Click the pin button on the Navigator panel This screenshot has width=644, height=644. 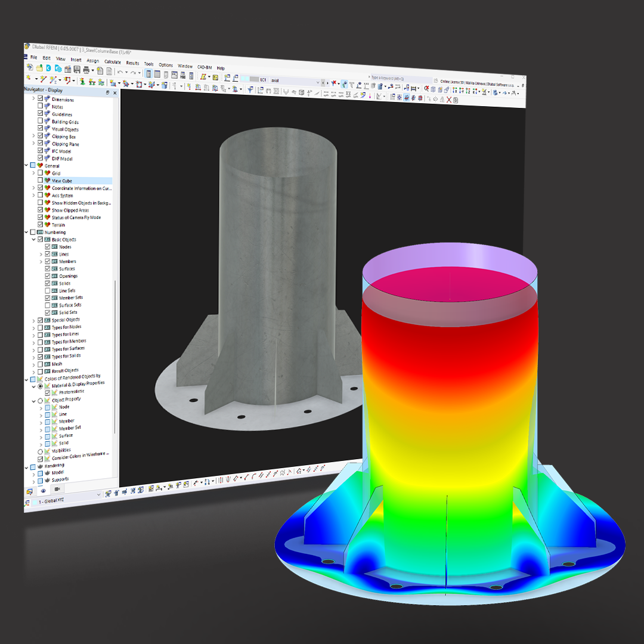107,94
